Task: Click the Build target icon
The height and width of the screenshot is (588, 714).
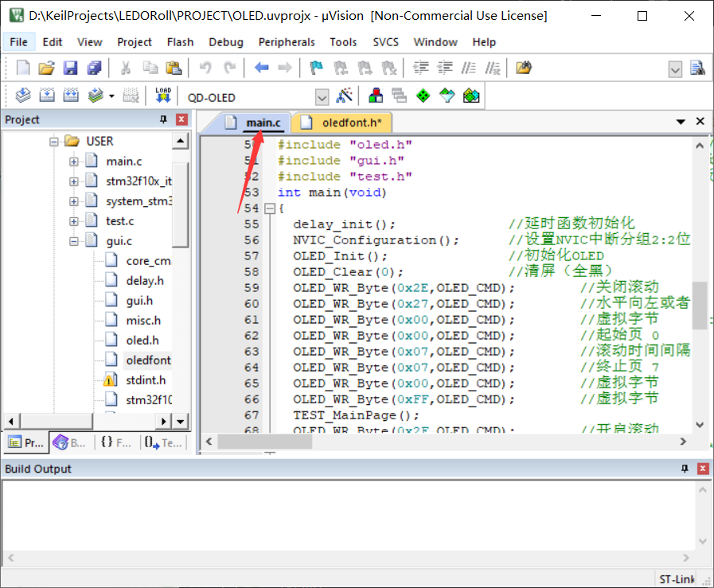Action: (47, 95)
